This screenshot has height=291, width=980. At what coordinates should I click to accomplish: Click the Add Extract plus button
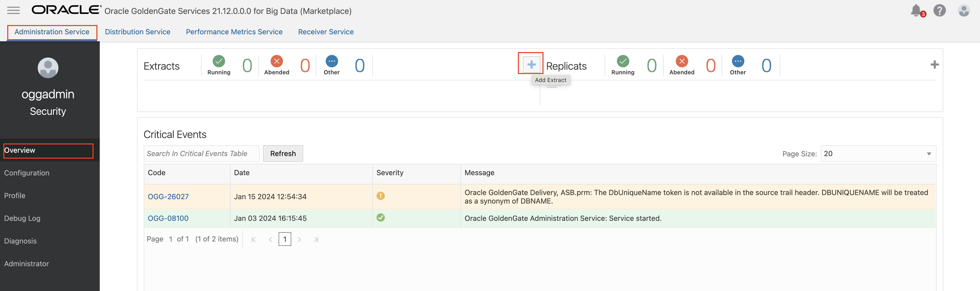coord(531,64)
